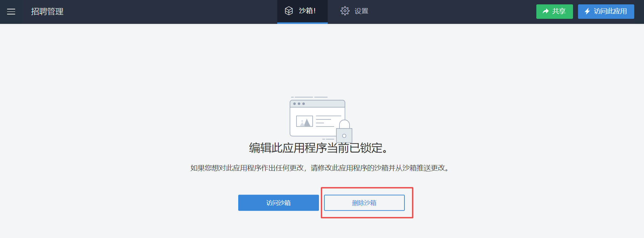Screen dimensions: 644x238
Task: Click the settings gear icon
Action: click(x=345, y=11)
